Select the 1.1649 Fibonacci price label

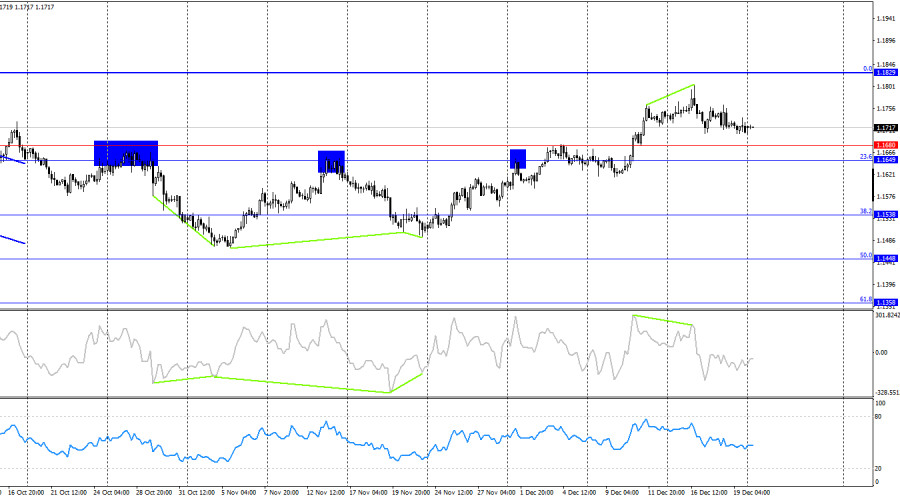pos(884,160)
